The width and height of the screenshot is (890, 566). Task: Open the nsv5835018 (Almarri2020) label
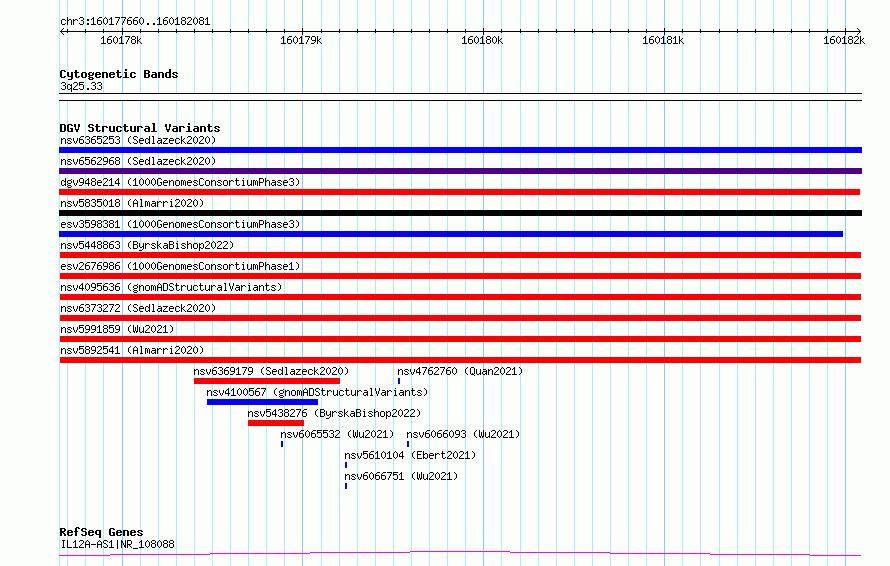pyautogui.click(x=132, y=203)
